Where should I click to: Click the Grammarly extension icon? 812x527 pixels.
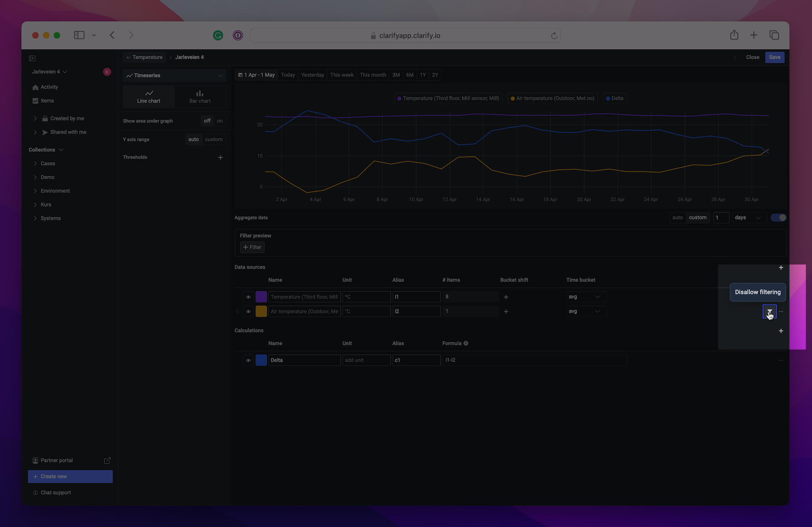point(218,35)
